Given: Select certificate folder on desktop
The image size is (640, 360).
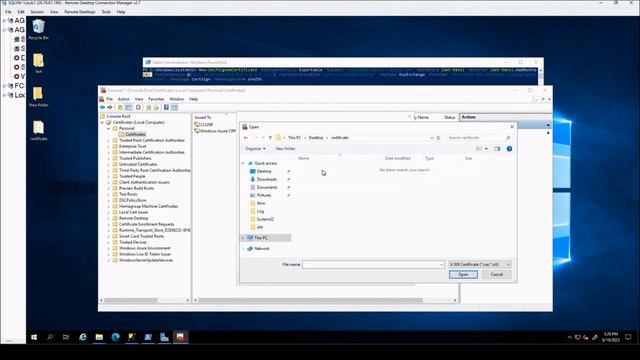Looking at the screenshot, I should (38, 131).
